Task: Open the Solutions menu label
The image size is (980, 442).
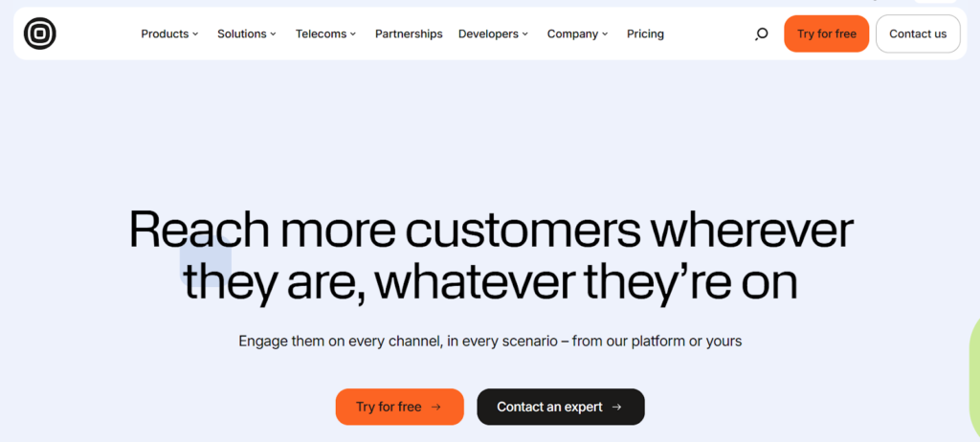Action: pos(241,33)
